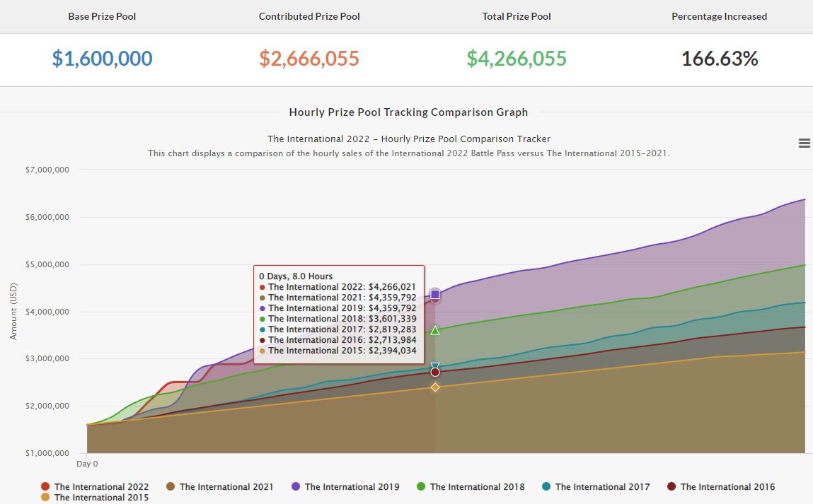Click the tooltip line International 2022: $4,266,021
Screen dimensions: 813x504
[x=338, y=287]
